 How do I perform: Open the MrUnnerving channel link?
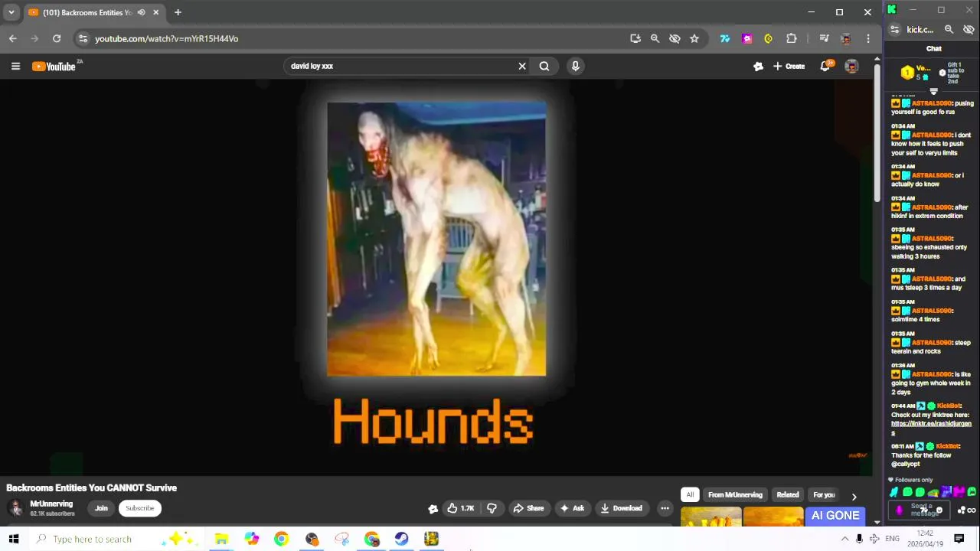(51, 504)
